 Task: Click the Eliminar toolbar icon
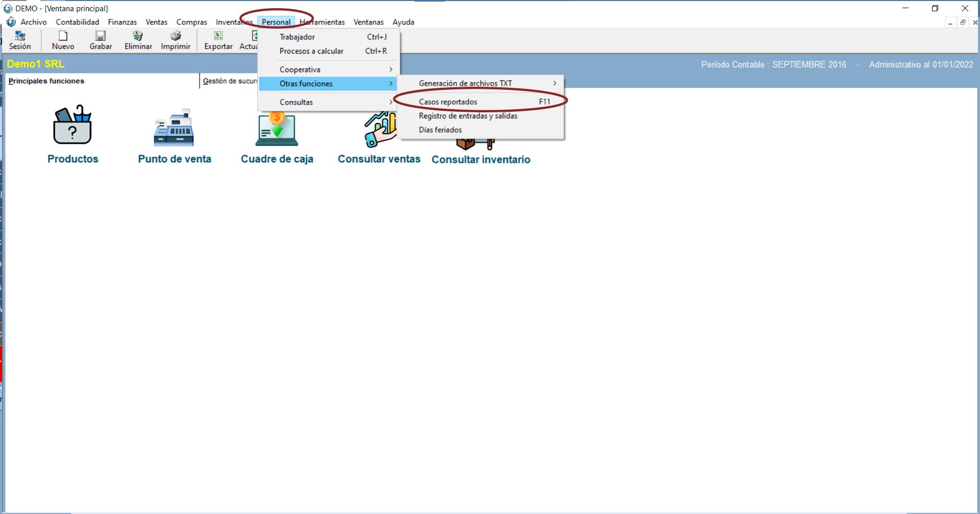pos(138,36)
